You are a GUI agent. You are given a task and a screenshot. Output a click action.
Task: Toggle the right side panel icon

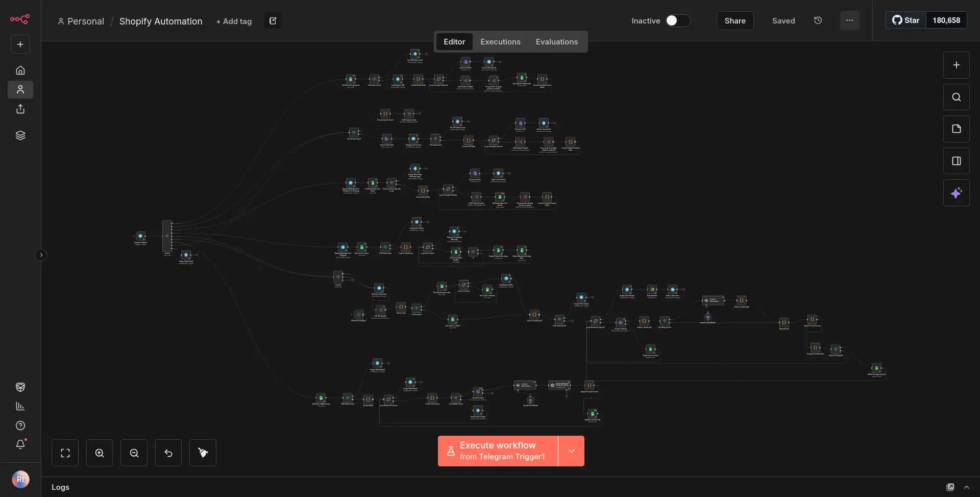pyautogui.click(x=956, y=161)
